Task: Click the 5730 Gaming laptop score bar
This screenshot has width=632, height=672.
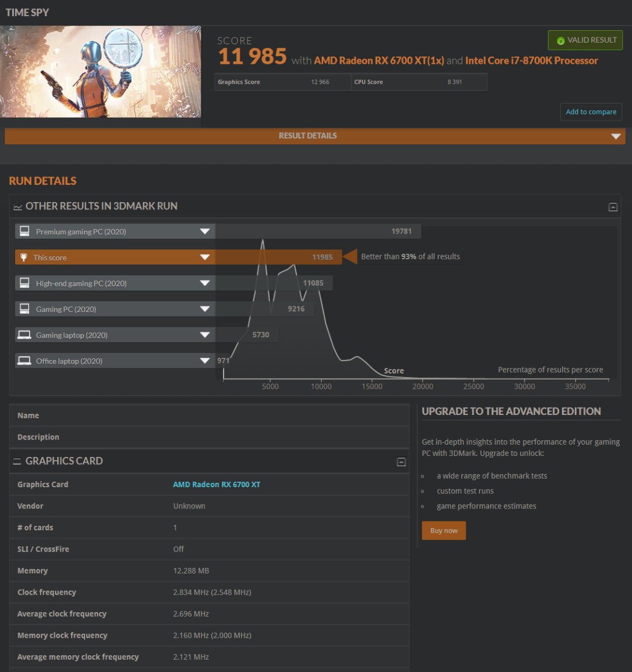Action: click(x=247, y=335)
